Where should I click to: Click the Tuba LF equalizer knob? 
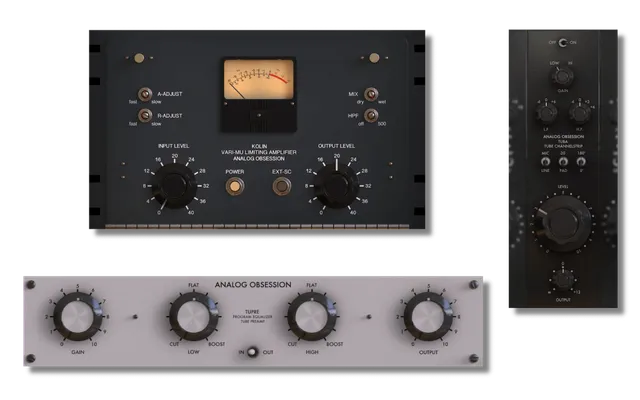click(x=546, y=113)
